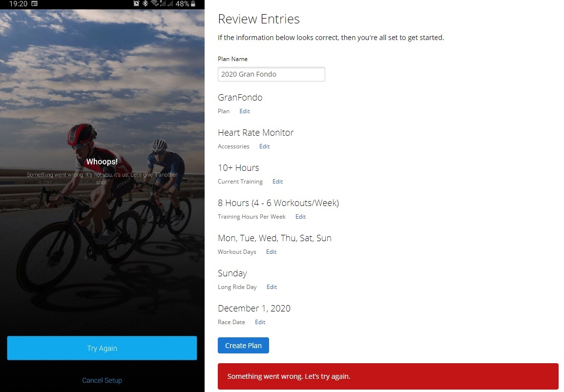
Task: Edit the Long Ride Day
Action: pyautogui.click(x=272, y=287)
